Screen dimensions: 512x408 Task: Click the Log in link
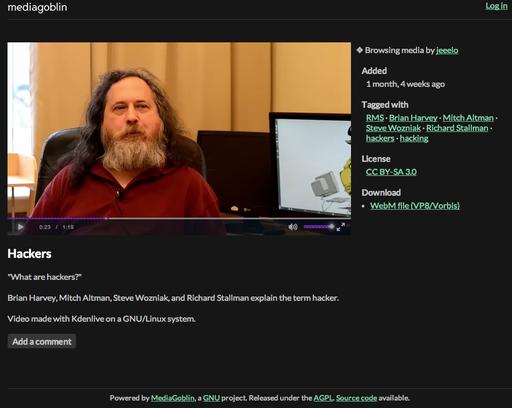[496, 6]
